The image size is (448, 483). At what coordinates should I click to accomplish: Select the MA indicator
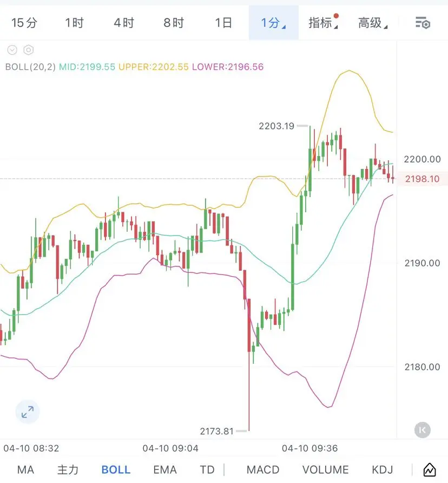[x=25, y=470]
